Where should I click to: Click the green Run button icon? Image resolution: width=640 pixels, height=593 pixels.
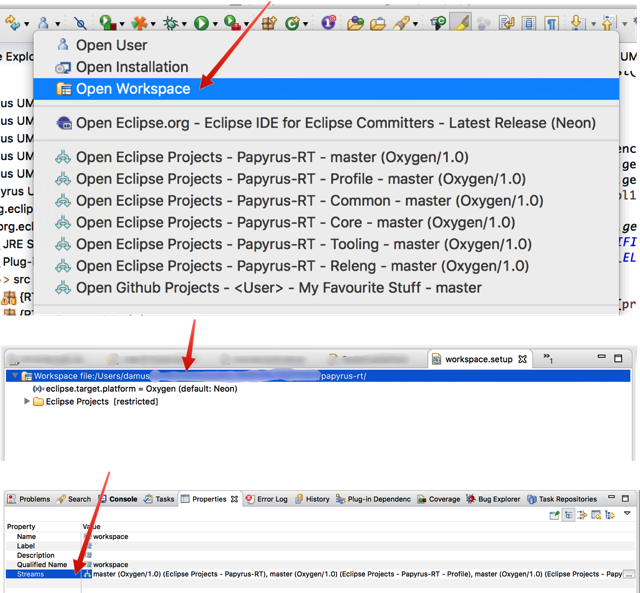click(x=201, y=23)
